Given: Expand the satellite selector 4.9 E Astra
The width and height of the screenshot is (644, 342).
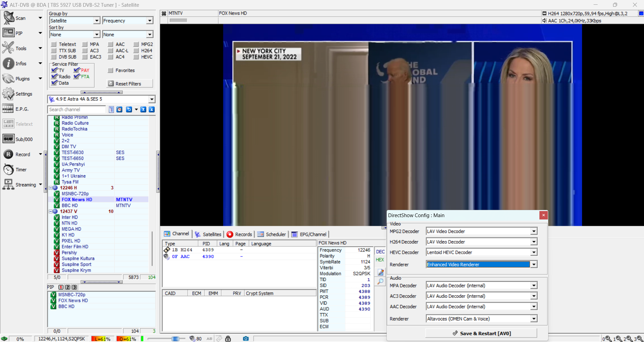Looking at the screenshot, I should tap(152, 99).
